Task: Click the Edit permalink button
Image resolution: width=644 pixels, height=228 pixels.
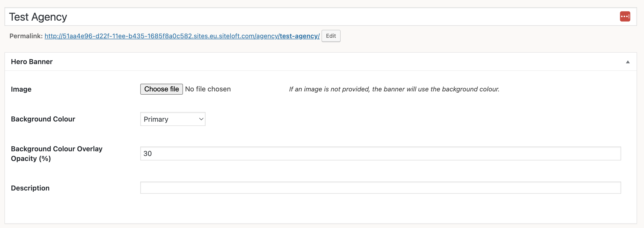Action: [330, 36]
